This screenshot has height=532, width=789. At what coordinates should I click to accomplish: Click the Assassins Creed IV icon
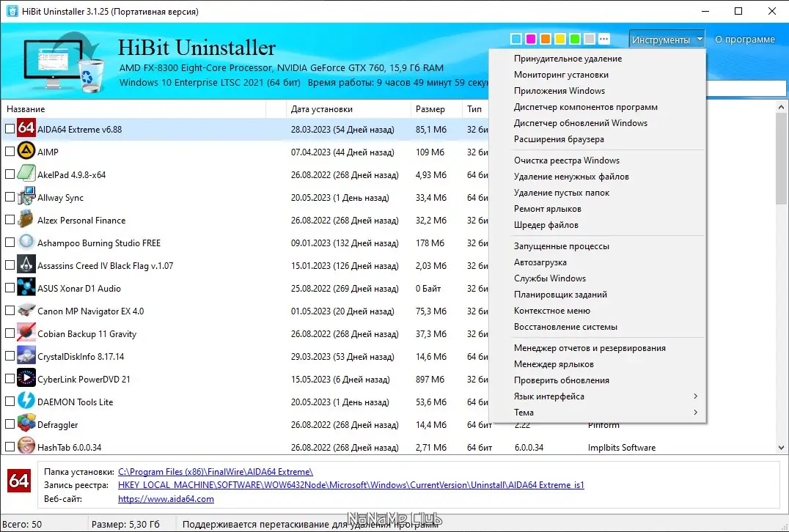tap(26, 265)
